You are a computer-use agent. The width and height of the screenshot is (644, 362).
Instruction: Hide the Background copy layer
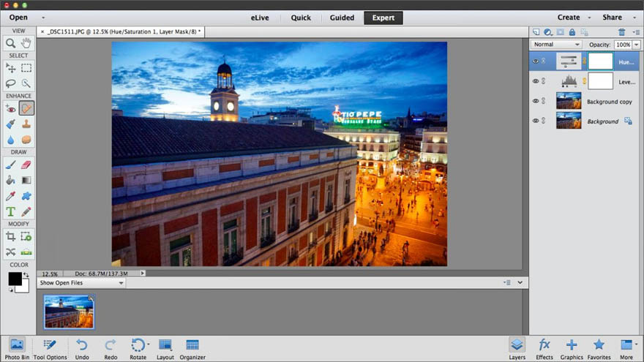click(535, 101)
